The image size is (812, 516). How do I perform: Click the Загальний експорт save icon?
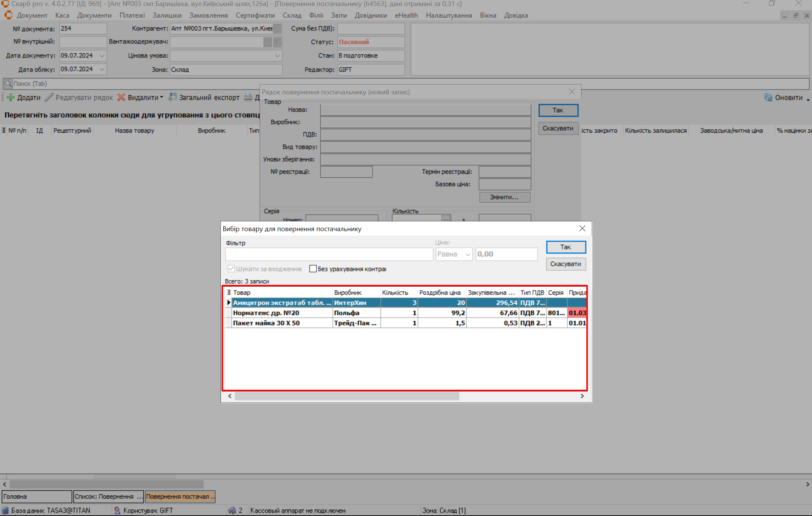tap(173, 97)
